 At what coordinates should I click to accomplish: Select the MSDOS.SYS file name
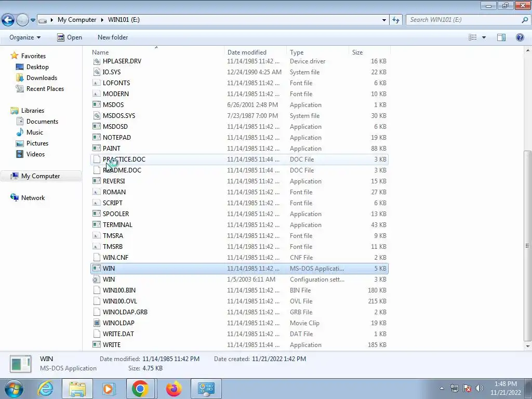(119, 116)
